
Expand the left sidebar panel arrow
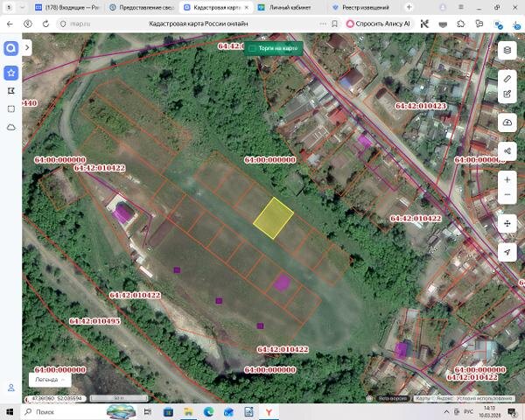pos(27,47)
